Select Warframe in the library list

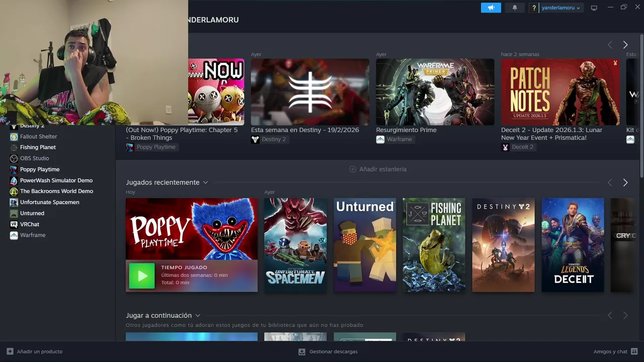click(33, 235)
